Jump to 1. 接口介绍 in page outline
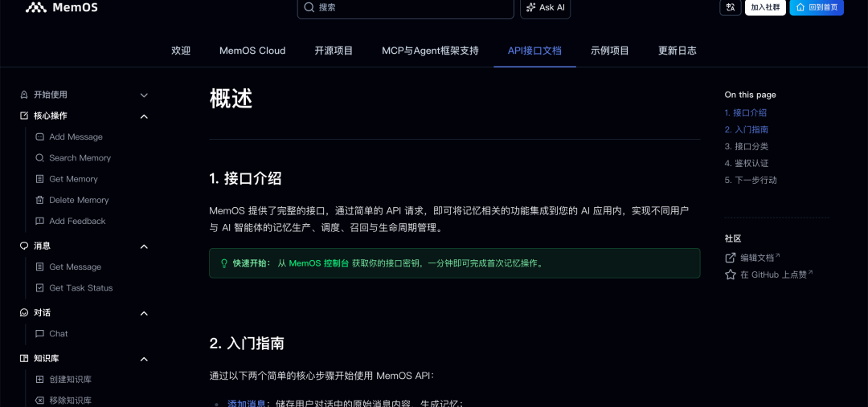The width and height of the screenshot is (868, 407). [x=746, y=113]
